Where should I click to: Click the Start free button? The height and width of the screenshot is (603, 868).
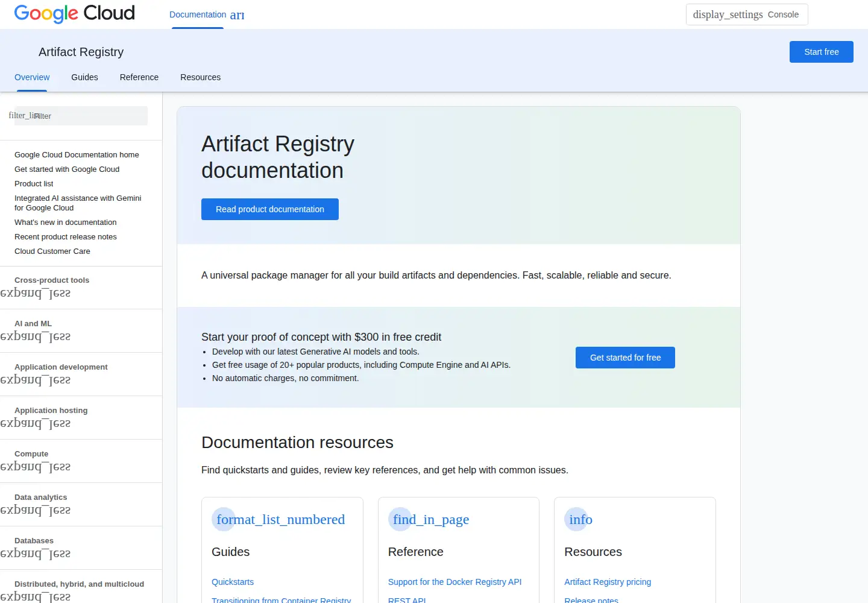822,52
